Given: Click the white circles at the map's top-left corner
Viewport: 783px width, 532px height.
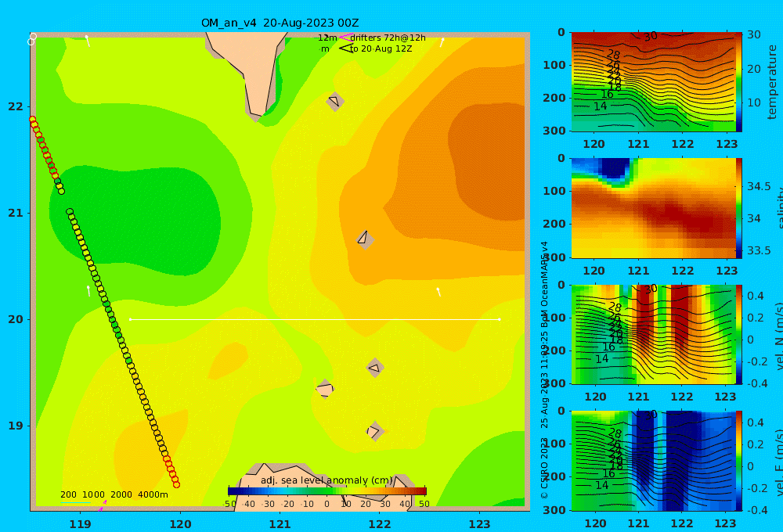Looking at the screenshot, I should click(x=32, y=39).
